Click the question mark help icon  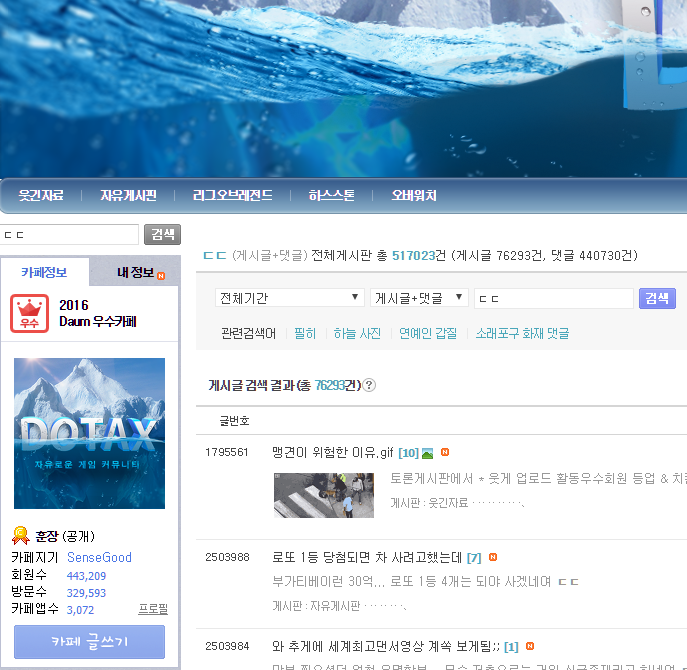369,385
